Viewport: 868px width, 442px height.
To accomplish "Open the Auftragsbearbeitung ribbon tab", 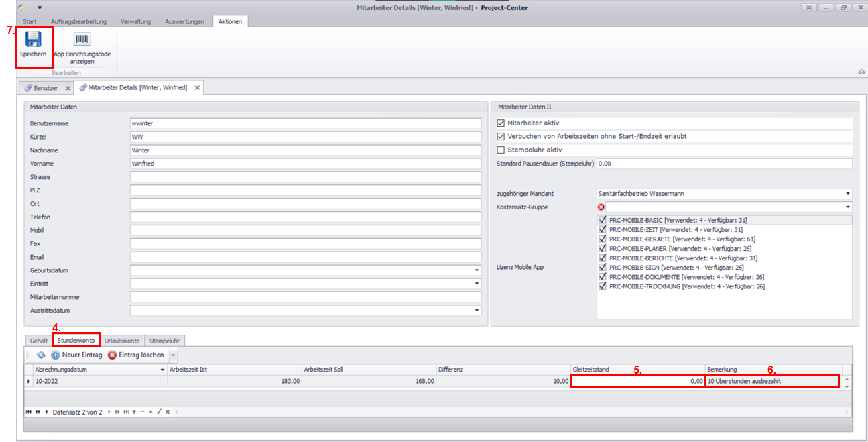I will pyautogui.click(x=78, y=22).
